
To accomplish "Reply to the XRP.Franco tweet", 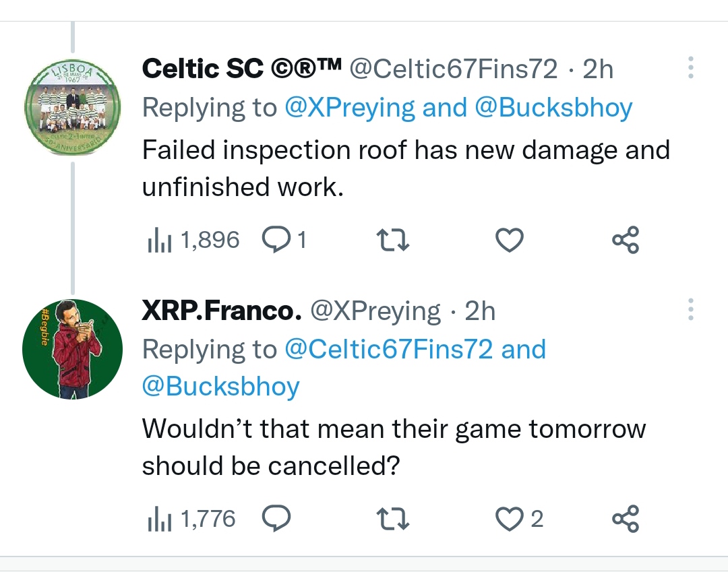I will click(x=275, y=519).
